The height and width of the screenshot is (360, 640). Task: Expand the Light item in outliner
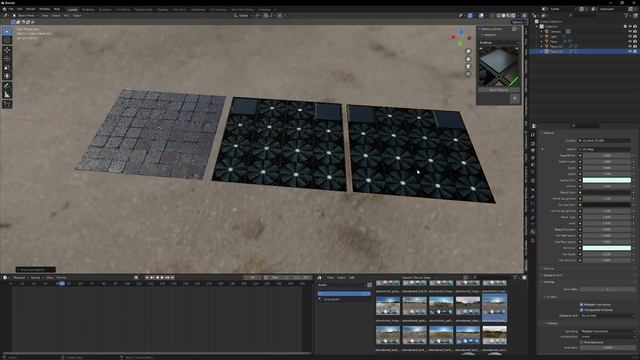pyautogui.click(x=542, y=36)
